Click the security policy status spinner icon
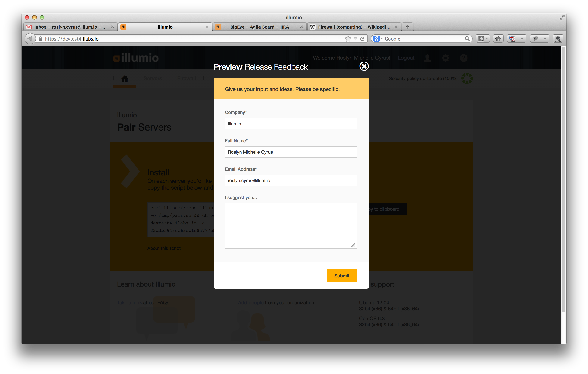The height and width of the screenshot is (374, 588). [x=467, y=78]
